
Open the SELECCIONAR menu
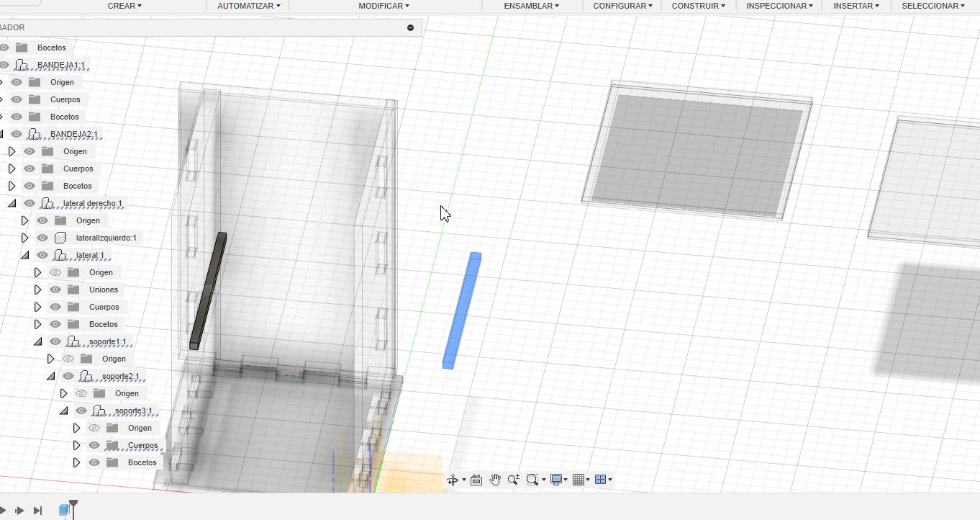pyautogui.click(x=933, y=6)
